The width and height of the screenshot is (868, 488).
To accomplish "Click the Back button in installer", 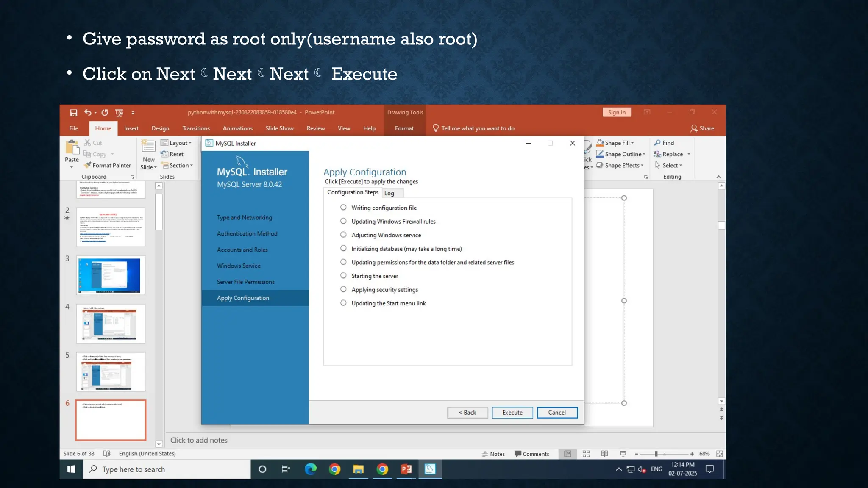I will (x=467, y=413).
